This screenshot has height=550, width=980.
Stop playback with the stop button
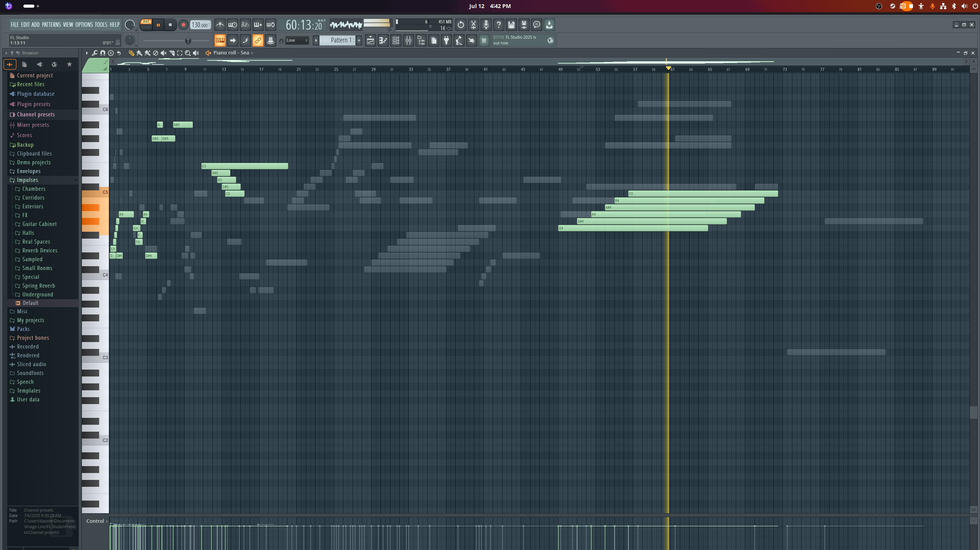click(x=170, y=25)
